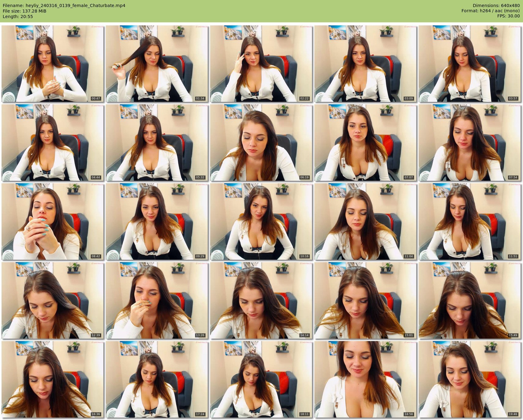
Task: Open the frame at 15:49
Action: tap(469, 300)
